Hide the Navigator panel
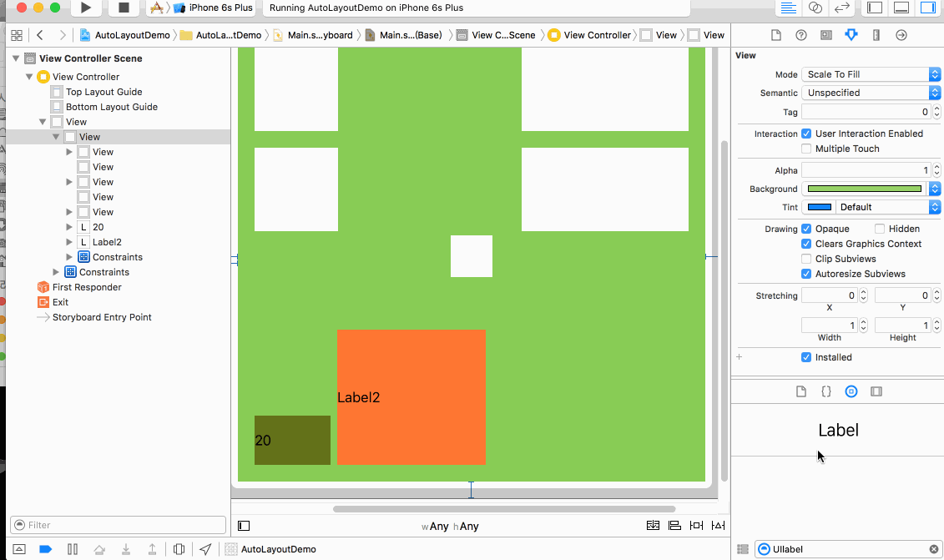This screenshot has width=944, height=560. 874,8
